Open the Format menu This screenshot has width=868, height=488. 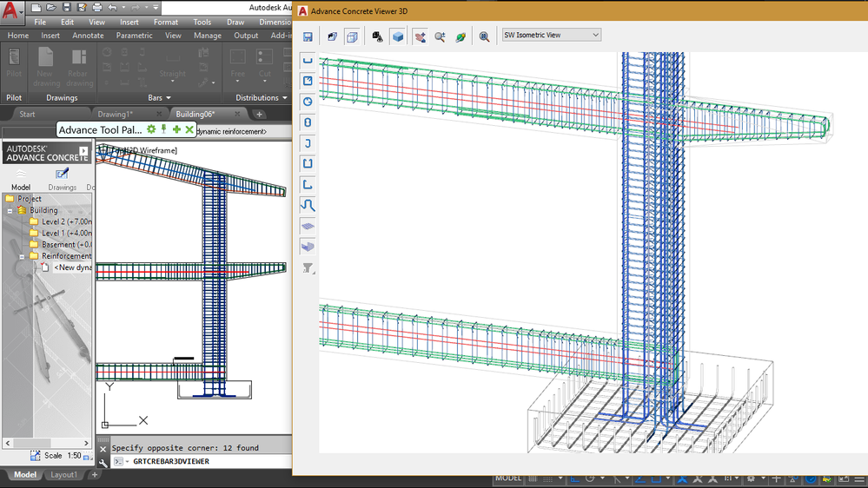pos(166,22)
